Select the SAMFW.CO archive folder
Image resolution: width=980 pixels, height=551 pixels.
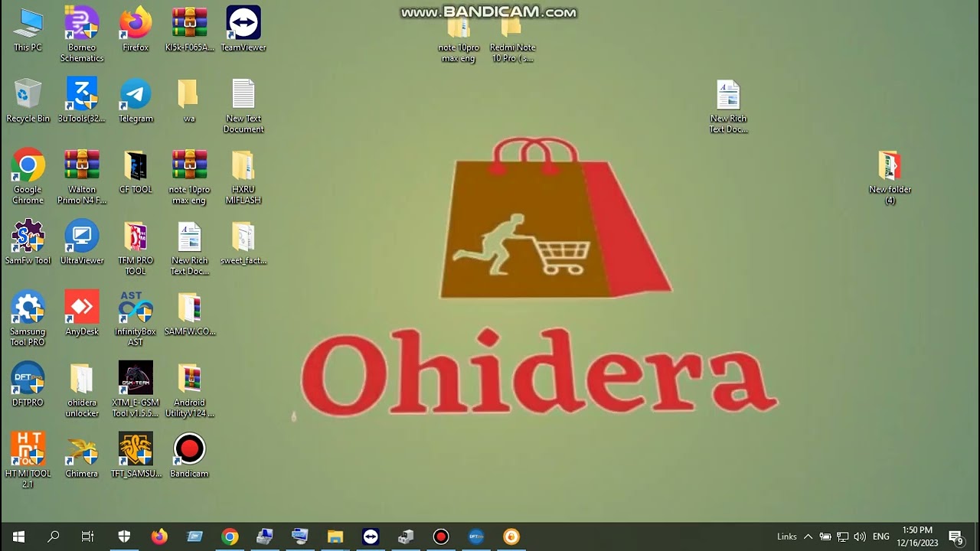click(189, 314)
